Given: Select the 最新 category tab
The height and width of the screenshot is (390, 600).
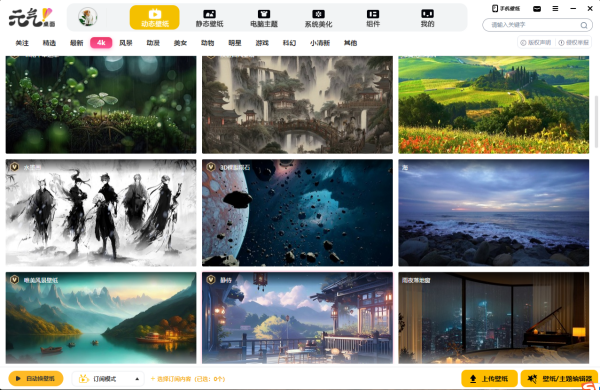Looking at the screenshot, I should [x=77, y=43].
